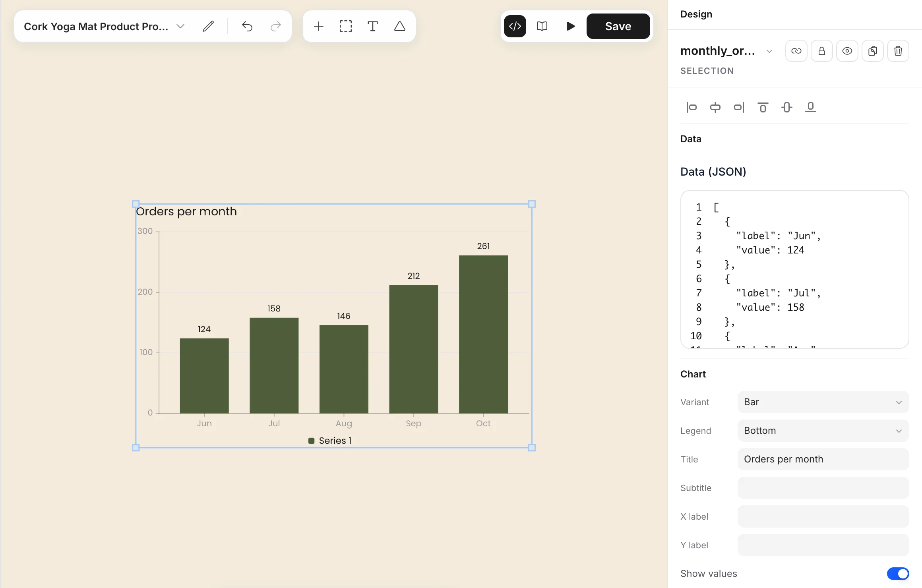This screenshot has height=588, width=922.
Task: Align selection horizontal centers
Action: 715,107
